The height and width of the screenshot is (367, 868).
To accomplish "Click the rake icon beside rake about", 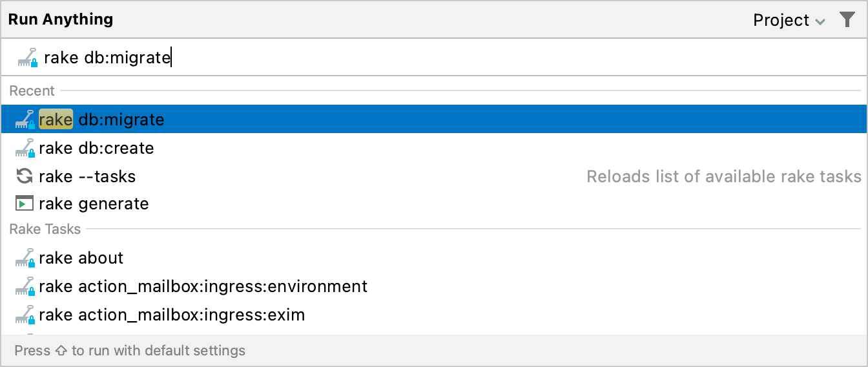I will coord(25,258).
